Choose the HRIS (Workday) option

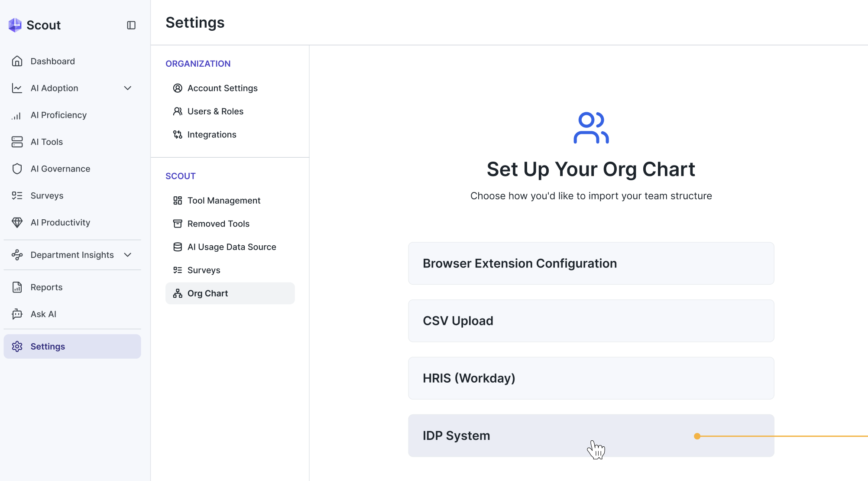point(591,378)
